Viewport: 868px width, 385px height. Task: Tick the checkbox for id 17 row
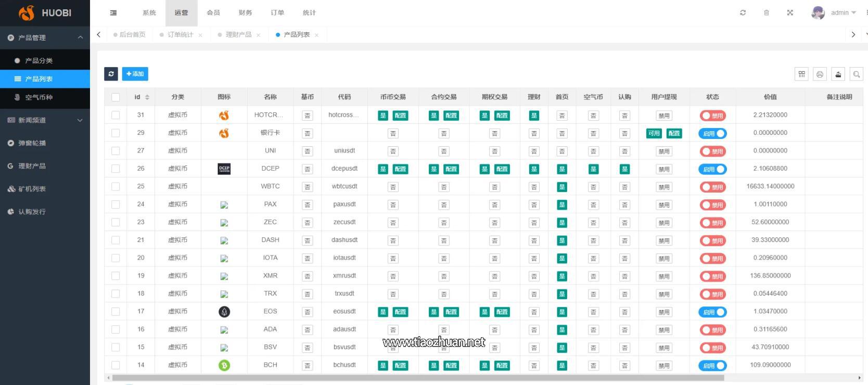[116, 312]
